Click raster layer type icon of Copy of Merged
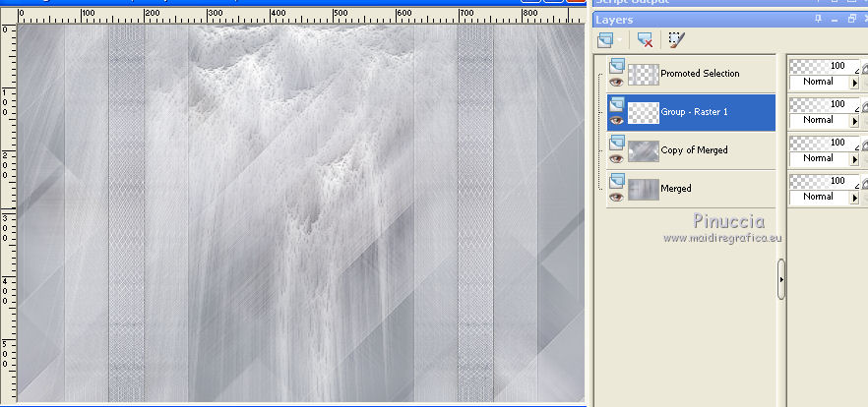 (x=617, y=143)
